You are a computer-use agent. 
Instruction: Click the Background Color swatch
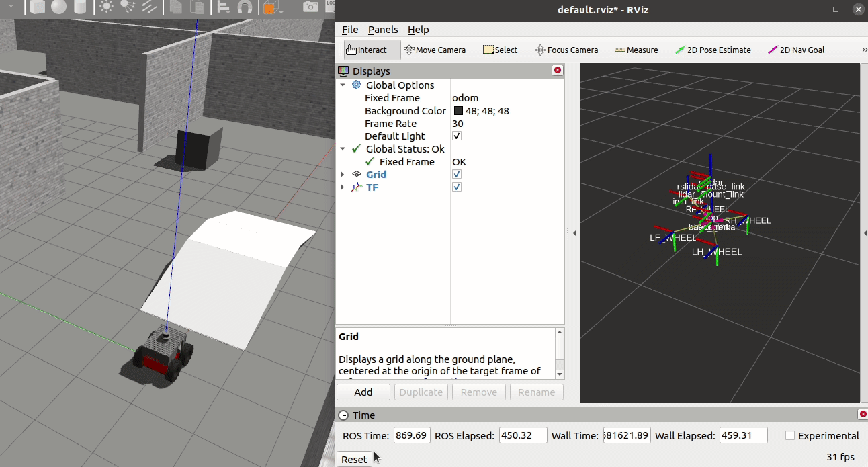[458, 111]
